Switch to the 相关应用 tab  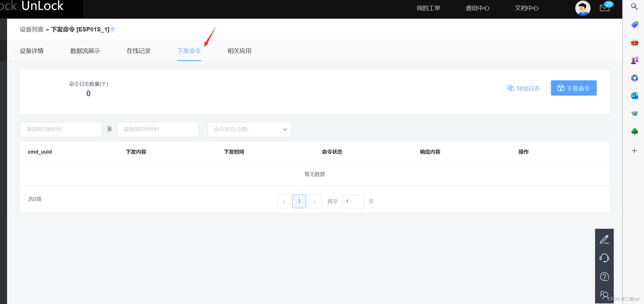point(240,51)
